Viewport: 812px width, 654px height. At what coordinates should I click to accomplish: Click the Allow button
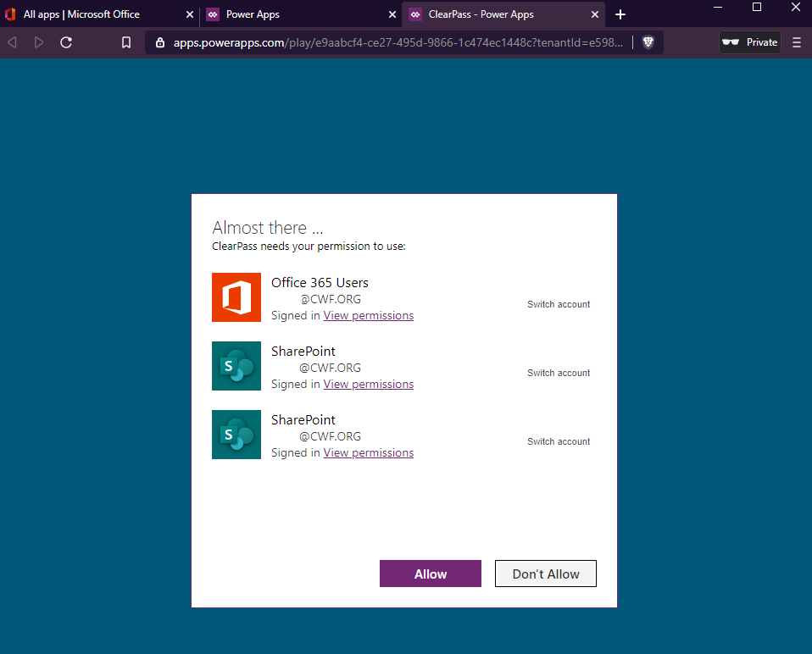coord(431,574)
